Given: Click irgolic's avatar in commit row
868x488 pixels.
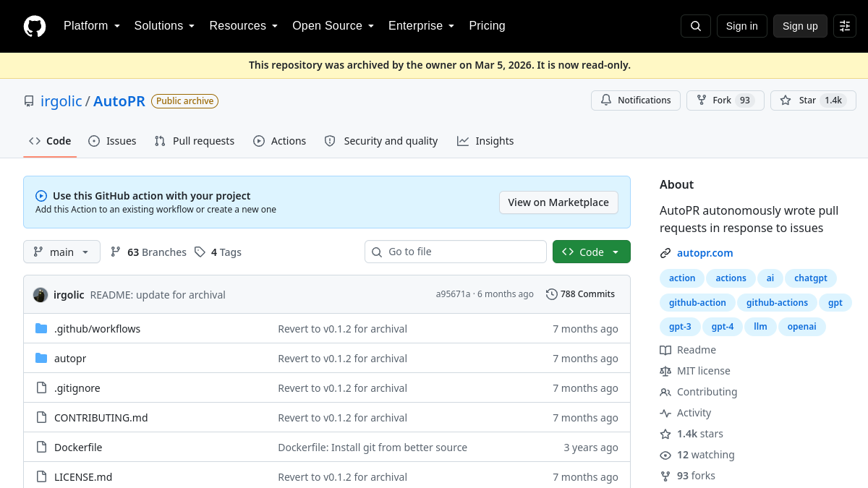Looking at the screenshot, I should pyautogui.click(x=41, y=294).
